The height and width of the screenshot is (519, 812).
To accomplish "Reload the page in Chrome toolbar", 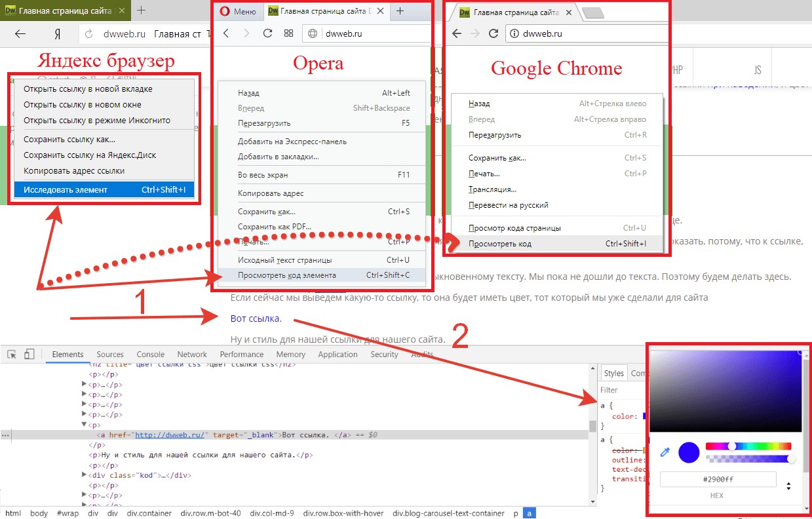I will [x=494, y=34].
